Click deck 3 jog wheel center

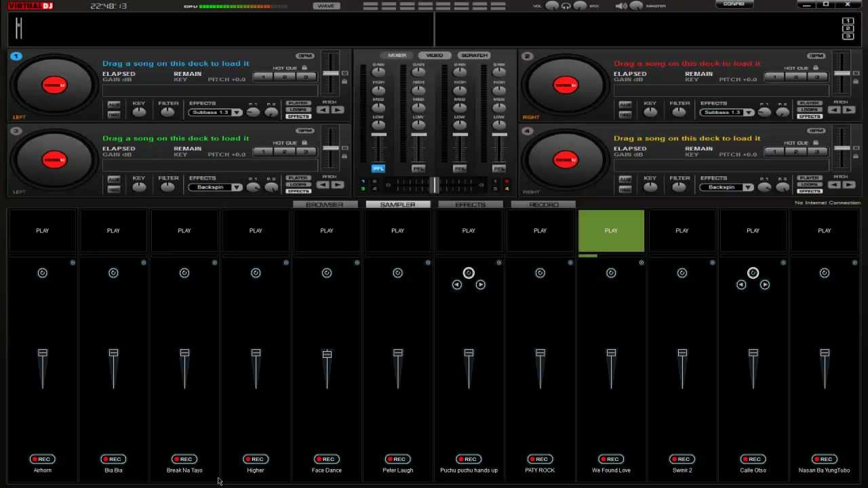pos(54,159)
